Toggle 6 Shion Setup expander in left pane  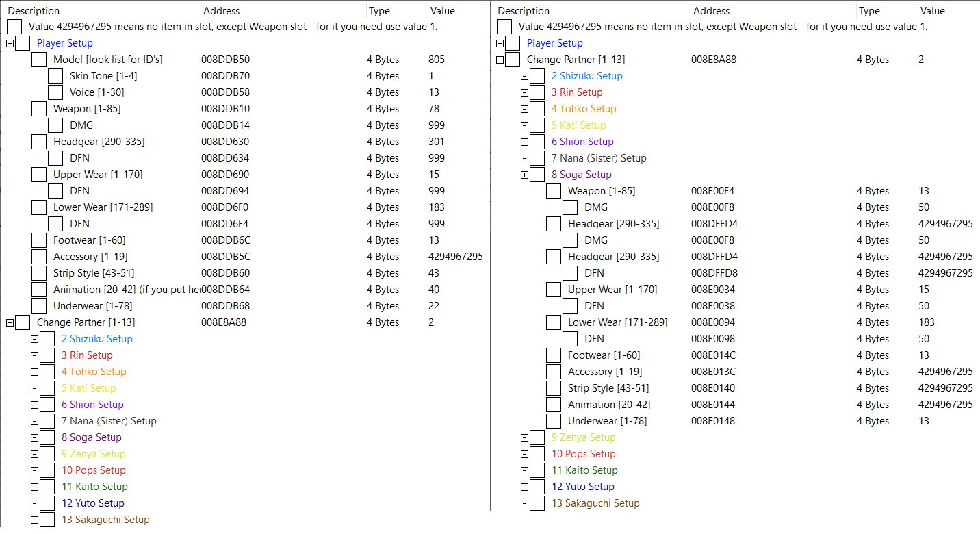[34, 405]
